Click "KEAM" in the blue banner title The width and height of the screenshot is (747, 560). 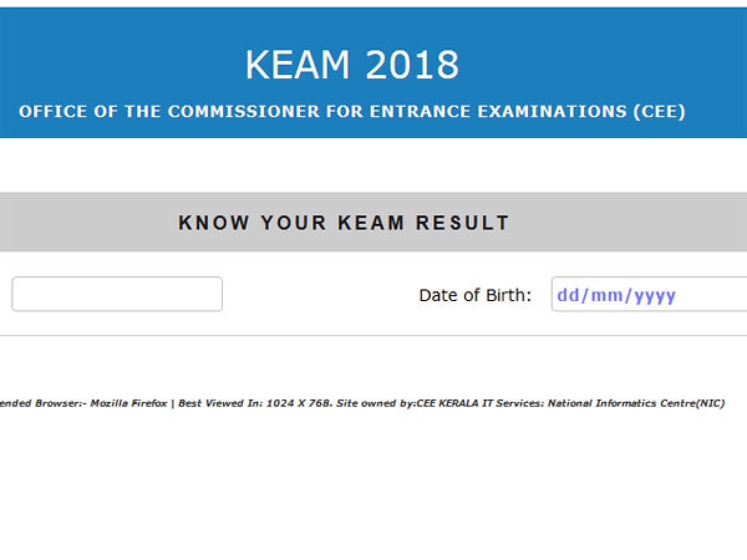298,64
